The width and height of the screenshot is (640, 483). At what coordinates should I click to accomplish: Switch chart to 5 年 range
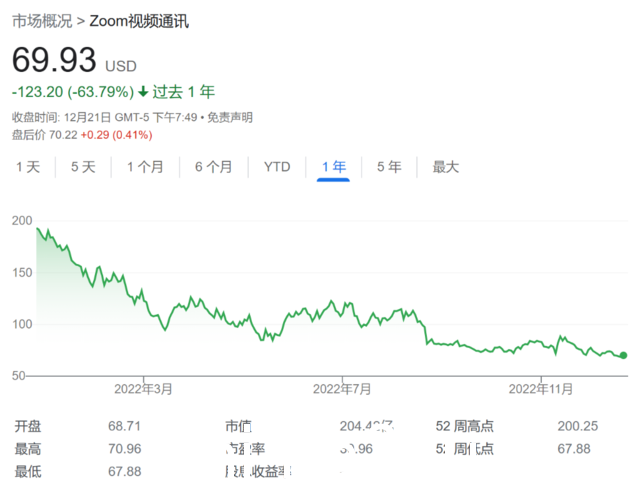(x=389, y=167)
